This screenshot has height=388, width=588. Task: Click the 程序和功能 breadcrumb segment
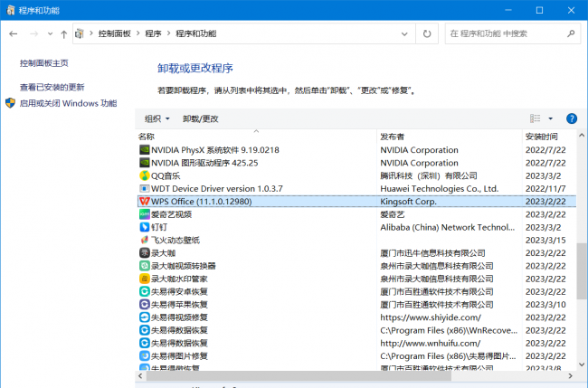click(x=196, y=33)
